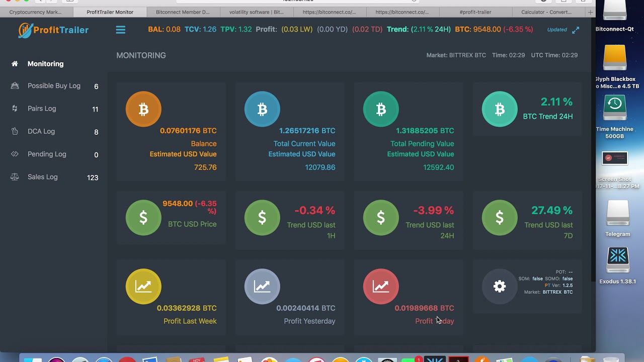The image size is (644, 362).
Task: Click the blue Bitcoin Total Current Value icon
Action: (262, 109)
